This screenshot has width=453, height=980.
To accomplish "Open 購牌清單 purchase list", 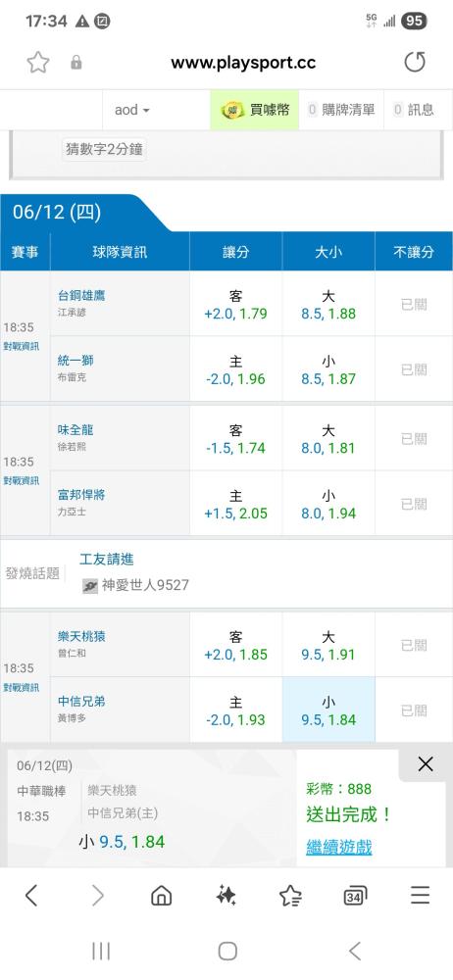I will pyautogui.click(x=341, y=110).
